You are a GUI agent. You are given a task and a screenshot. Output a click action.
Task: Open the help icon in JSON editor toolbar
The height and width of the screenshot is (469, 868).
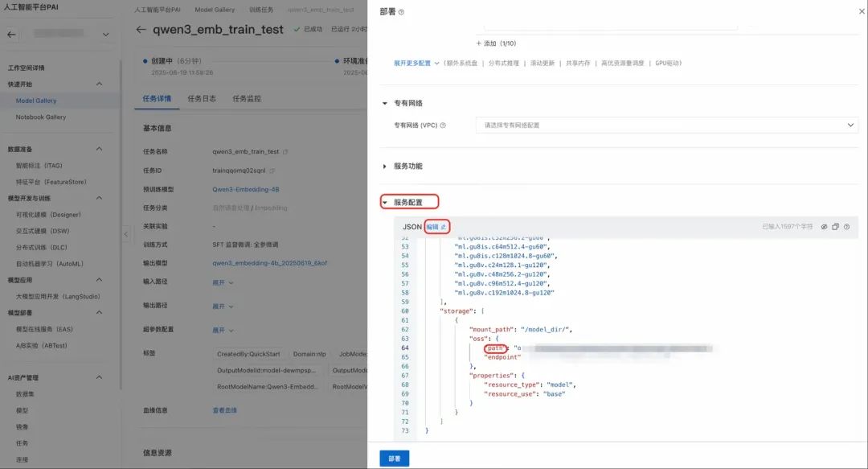846,227
